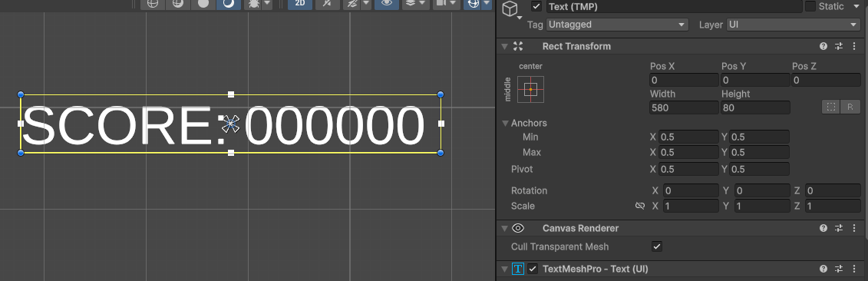This screenshot has width=868, height=281.
Task: Click the 'middle' vertical anchor label
Action: click(507, 89)
